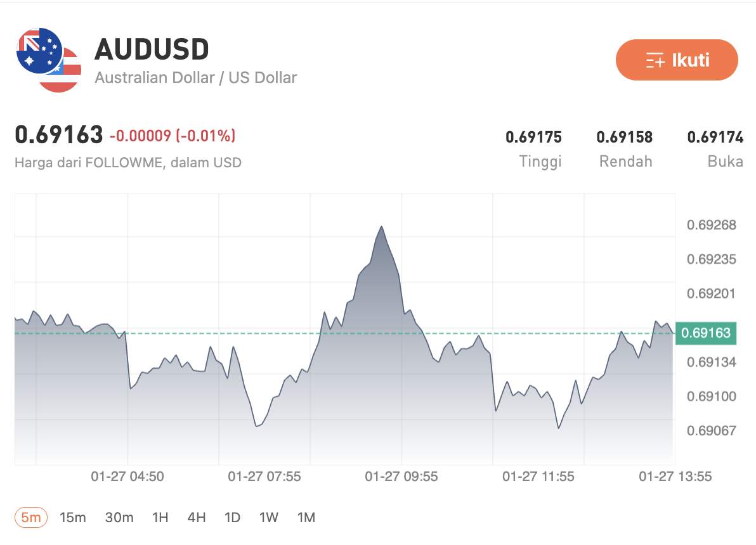Click the red change percentage text
This screenshot has height=545, width=756.
pyautogui.click(x=173, y=136)
